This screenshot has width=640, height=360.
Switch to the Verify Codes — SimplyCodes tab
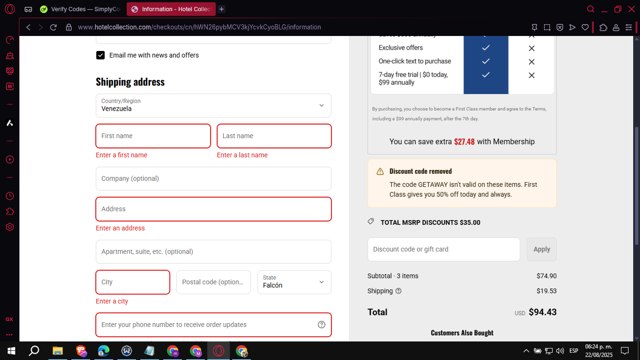80,9
